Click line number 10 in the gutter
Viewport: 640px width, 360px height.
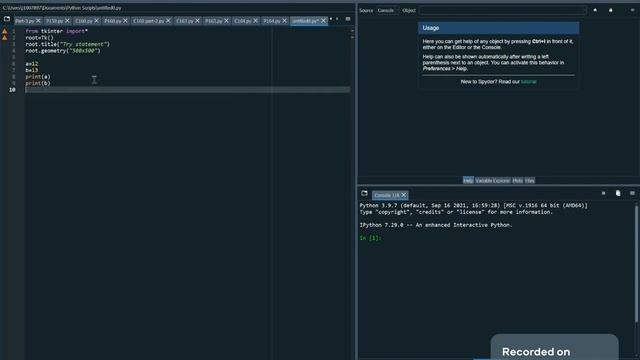(12, 90)
